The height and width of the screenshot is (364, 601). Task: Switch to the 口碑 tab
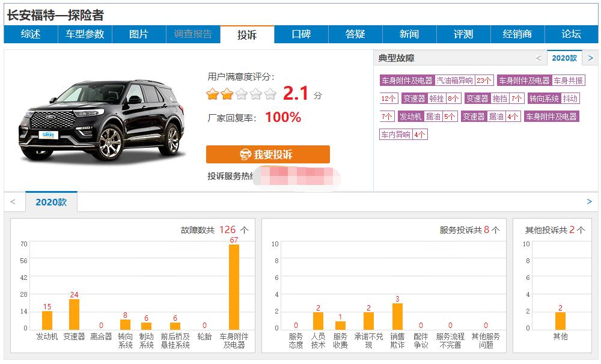[301, 34]
